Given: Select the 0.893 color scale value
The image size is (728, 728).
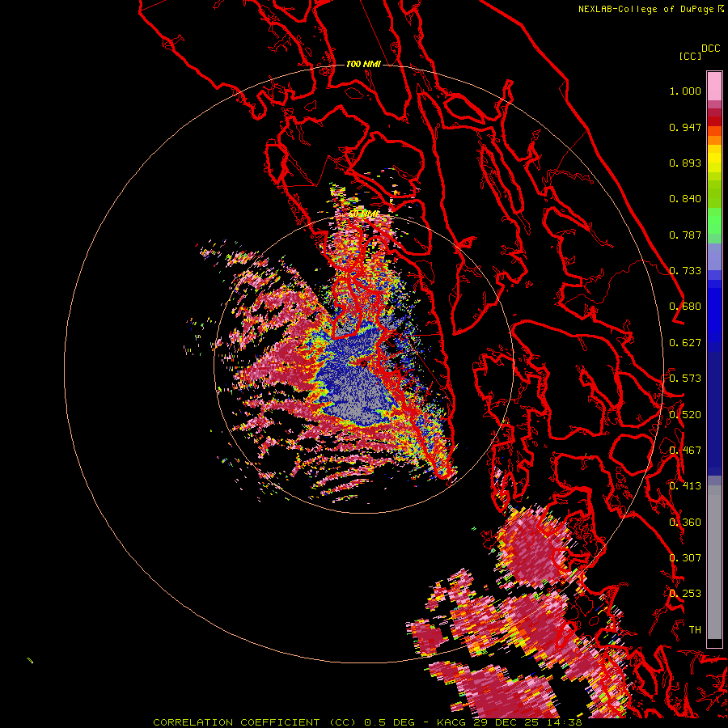Looking at the screenshot, I should [x=685, y=163].
